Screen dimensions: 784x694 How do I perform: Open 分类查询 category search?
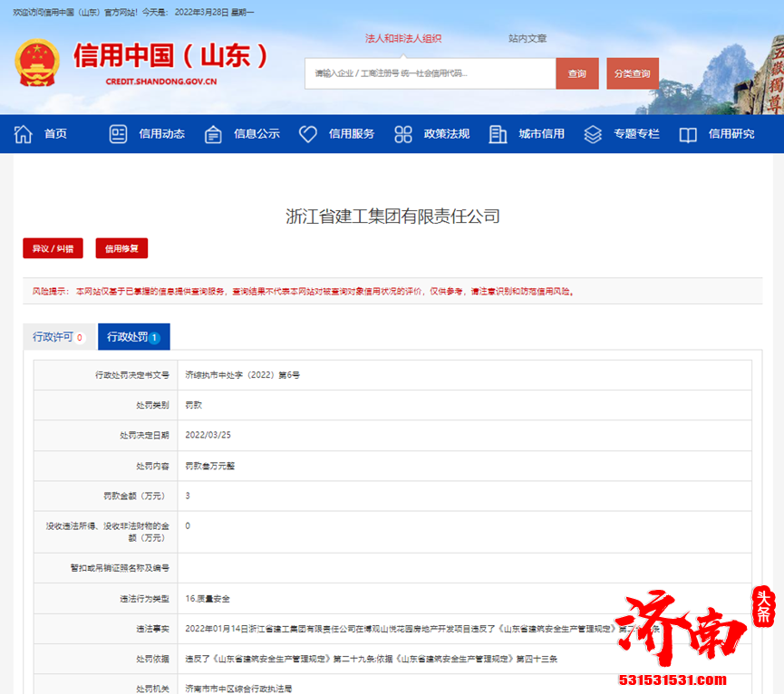632,73
